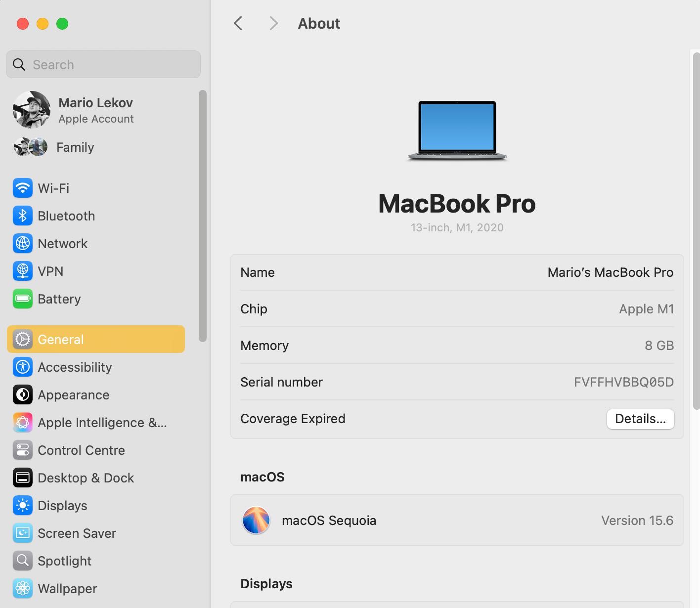The image size is (700, 608).
Task: Select Bluetooth label in sidebar
Action: tap(66, 216)
